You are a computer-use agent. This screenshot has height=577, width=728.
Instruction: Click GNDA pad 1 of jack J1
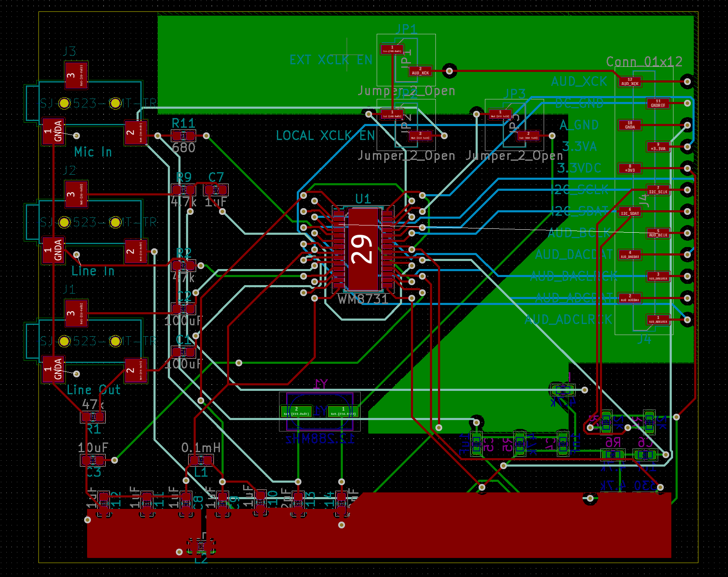54,369
